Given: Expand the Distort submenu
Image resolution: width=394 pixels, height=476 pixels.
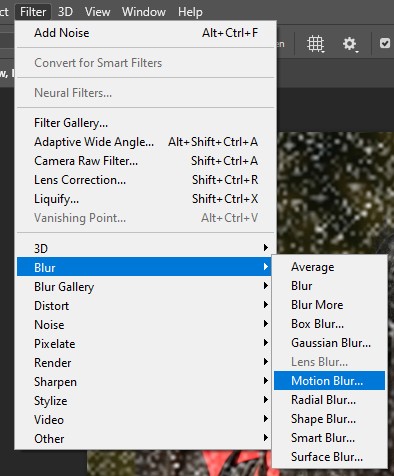Looking at the screenshot, I should (144, 306).
